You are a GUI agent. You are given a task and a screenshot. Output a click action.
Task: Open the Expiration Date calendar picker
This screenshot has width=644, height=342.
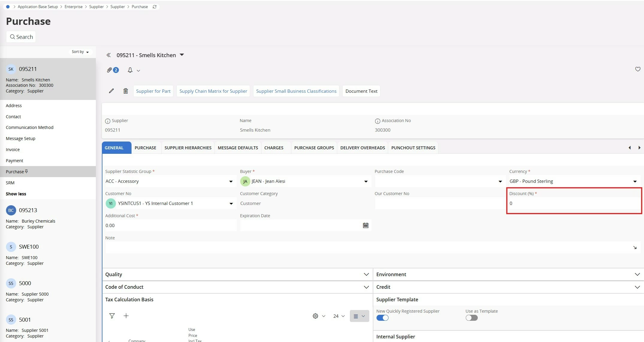pyautogui.click(x=365, y=225)
